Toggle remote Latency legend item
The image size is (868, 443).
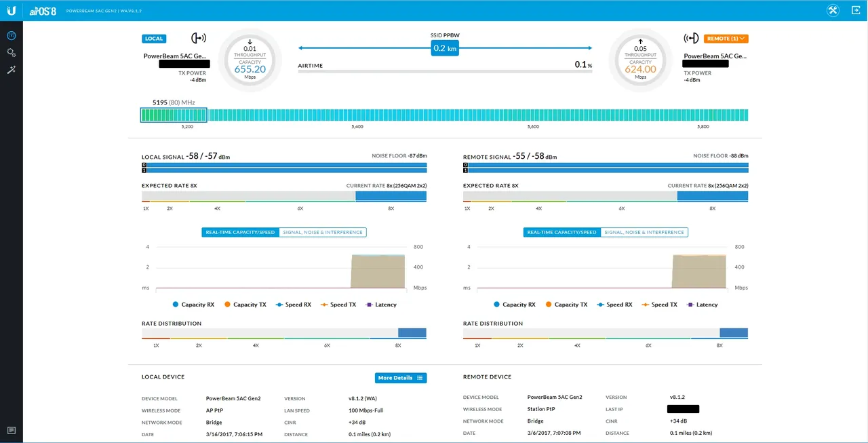click(703, 305)
